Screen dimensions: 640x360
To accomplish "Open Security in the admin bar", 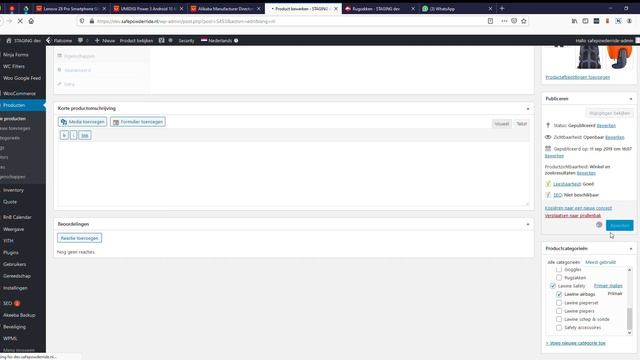I will pyautogui.click(x=186, y=40).
